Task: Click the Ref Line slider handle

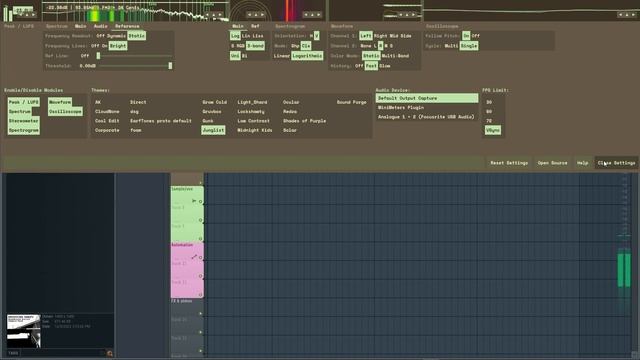Action: point(98,56)
